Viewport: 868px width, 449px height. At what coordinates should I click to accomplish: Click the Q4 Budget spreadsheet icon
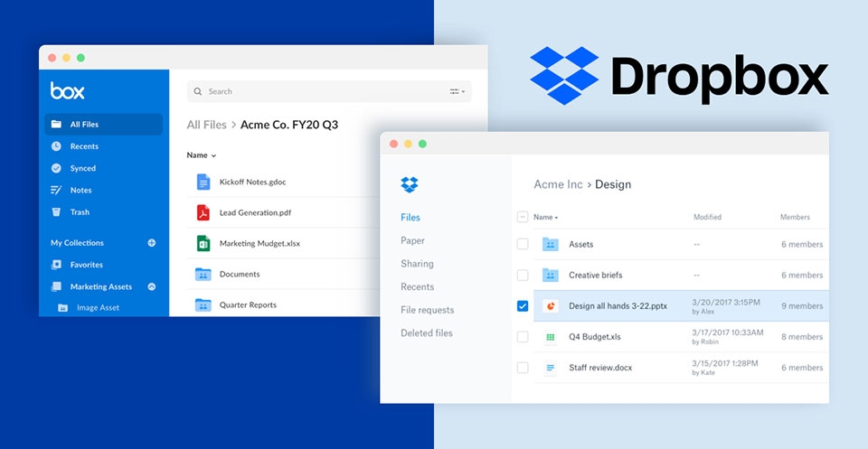pyautogui.click(x=551, y=337)
